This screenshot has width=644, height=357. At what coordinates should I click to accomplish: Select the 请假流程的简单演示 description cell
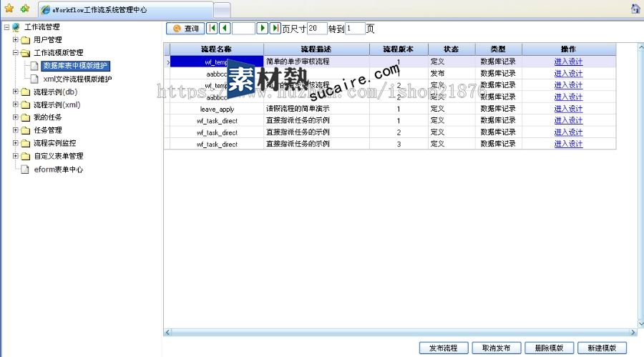coord(317,109)
